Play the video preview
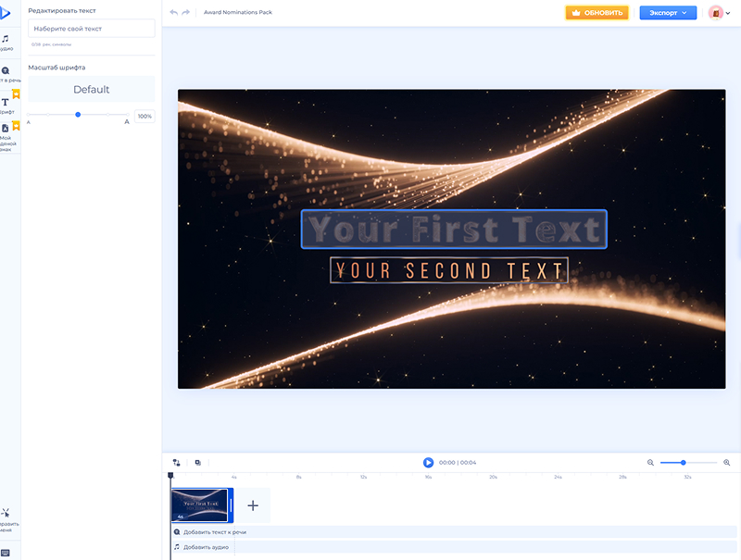Viewport: 741px width, 560px height. 428,462
